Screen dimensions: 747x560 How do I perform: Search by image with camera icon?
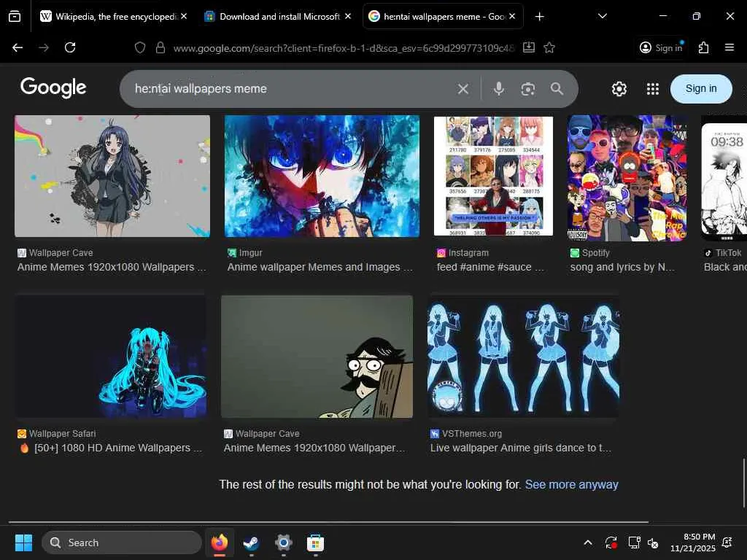(x=528, y=89)
